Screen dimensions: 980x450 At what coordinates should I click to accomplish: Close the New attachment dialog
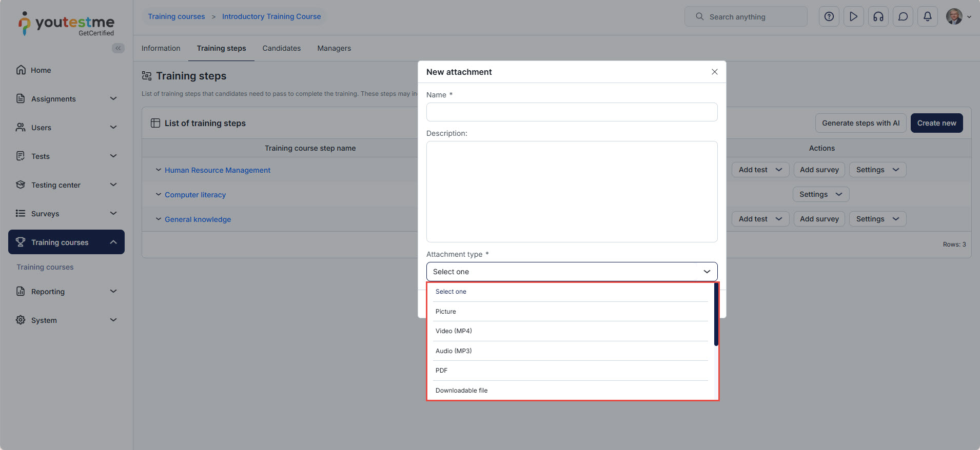(714, 72)
